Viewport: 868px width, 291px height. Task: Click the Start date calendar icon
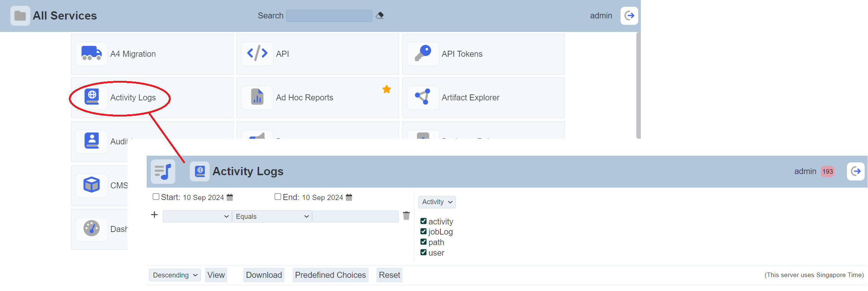click(230, 197)
